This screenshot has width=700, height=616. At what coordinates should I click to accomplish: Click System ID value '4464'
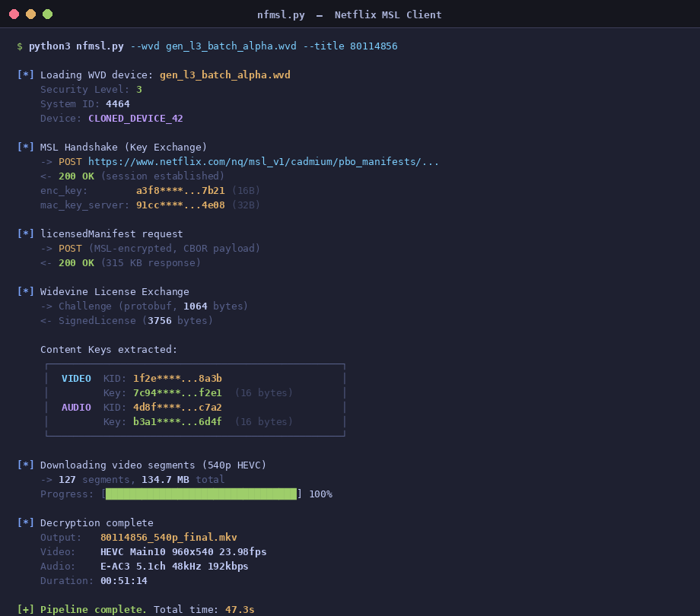tap(118, 104)
